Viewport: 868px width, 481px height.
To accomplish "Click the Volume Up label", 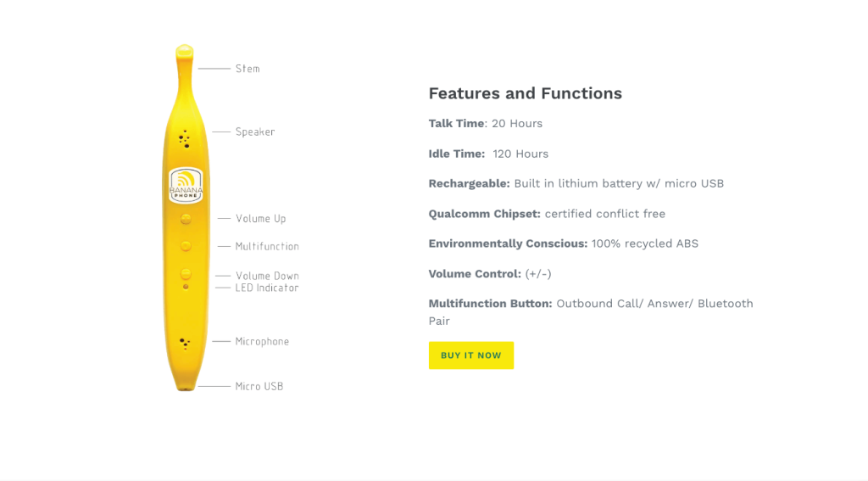I will pos(261,219).
